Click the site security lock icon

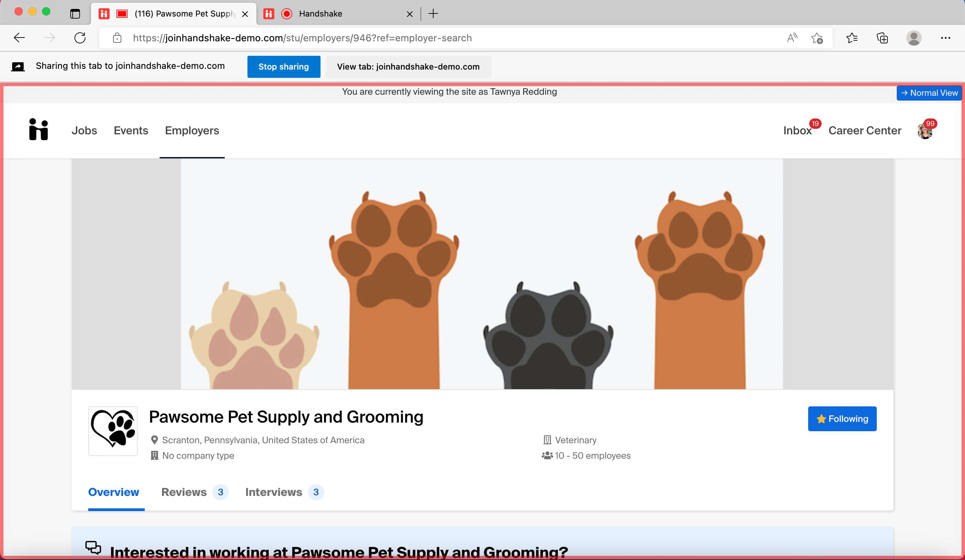[x=117, y=38]
